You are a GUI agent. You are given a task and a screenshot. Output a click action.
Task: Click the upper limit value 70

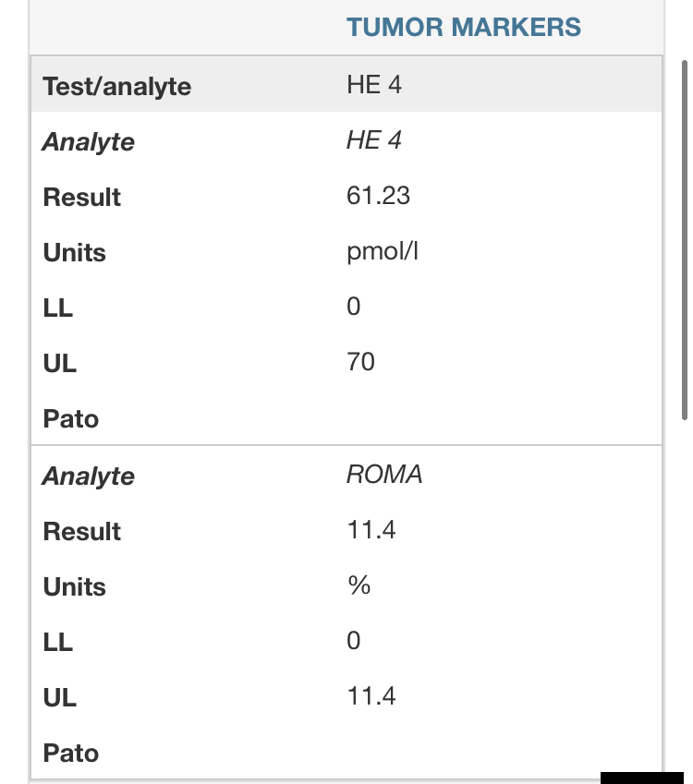(361, 362)
